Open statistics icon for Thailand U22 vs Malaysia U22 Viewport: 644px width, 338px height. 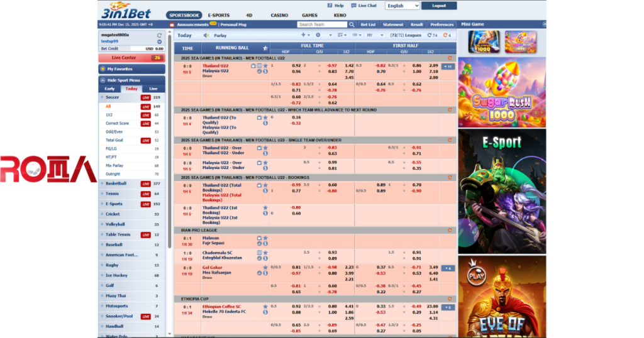pyautogui.click(x=259, y=72)
